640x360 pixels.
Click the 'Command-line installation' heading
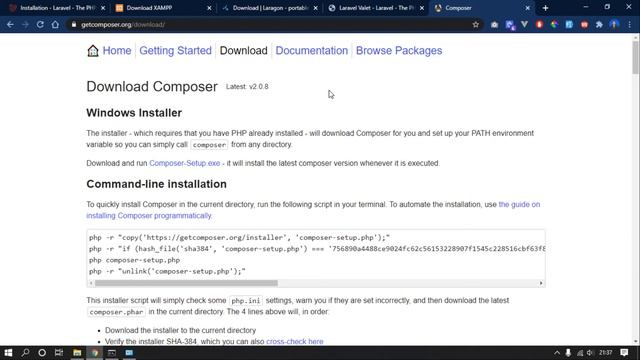[156, 184]
